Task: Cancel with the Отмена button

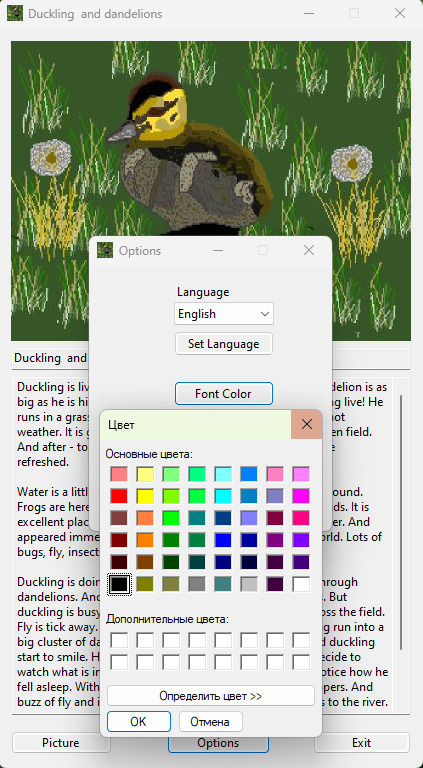Action: coord(211,722)
